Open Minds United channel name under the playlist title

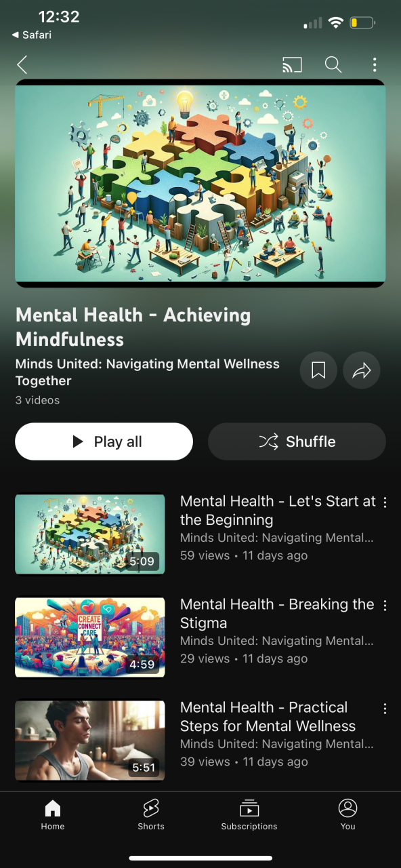148,372
